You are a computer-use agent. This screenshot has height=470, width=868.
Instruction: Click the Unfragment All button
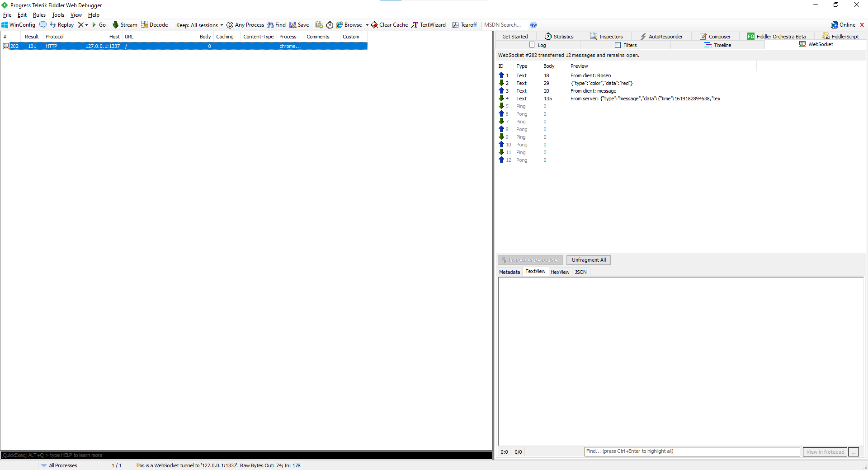click(x=589, y=260)
